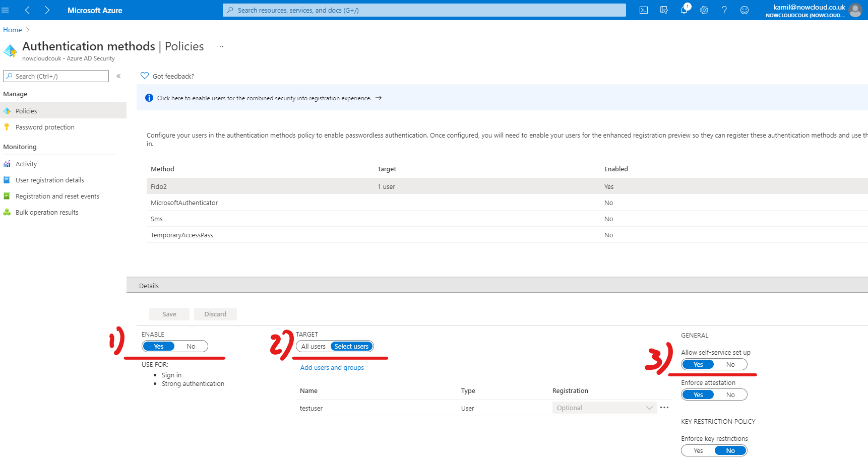Set Enforce attestation to No

(730, 394)
